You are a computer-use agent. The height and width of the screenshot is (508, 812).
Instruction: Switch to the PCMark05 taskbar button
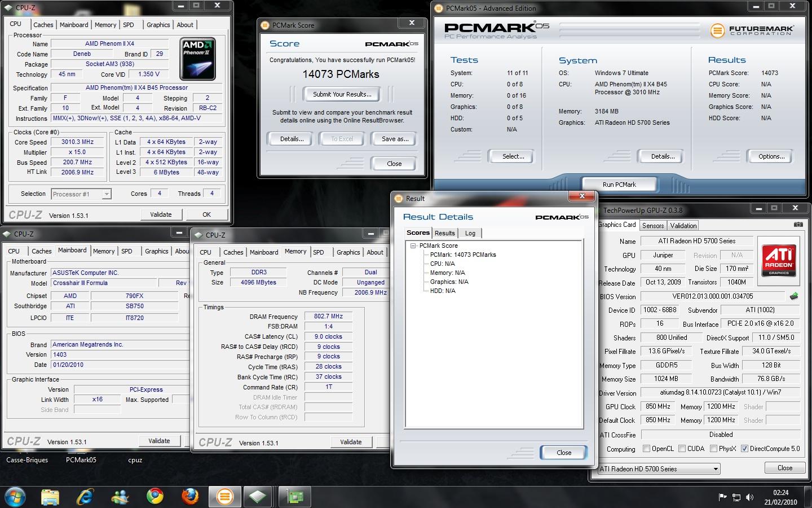tap(224, 497)
